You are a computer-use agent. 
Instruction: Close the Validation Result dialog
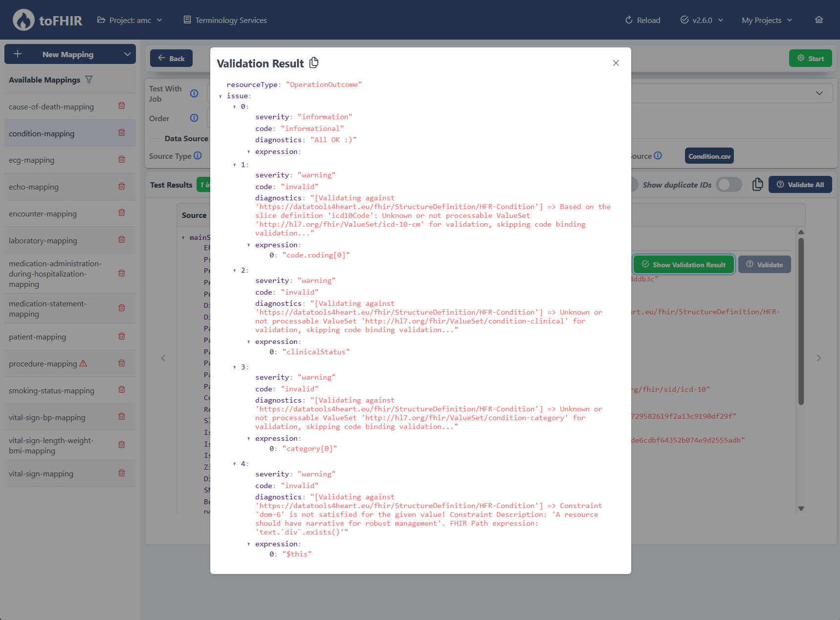tap(616, 63)
